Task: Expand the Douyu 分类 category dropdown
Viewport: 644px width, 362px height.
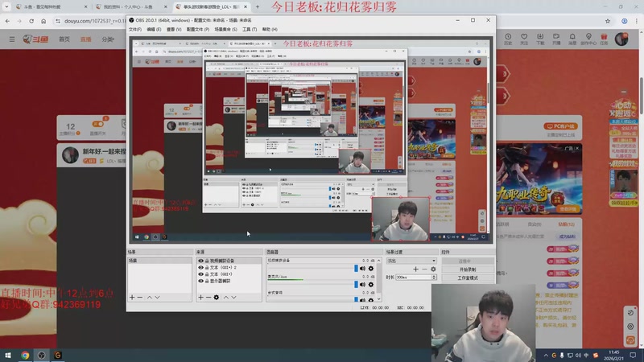Action: (x=108, y=39)
